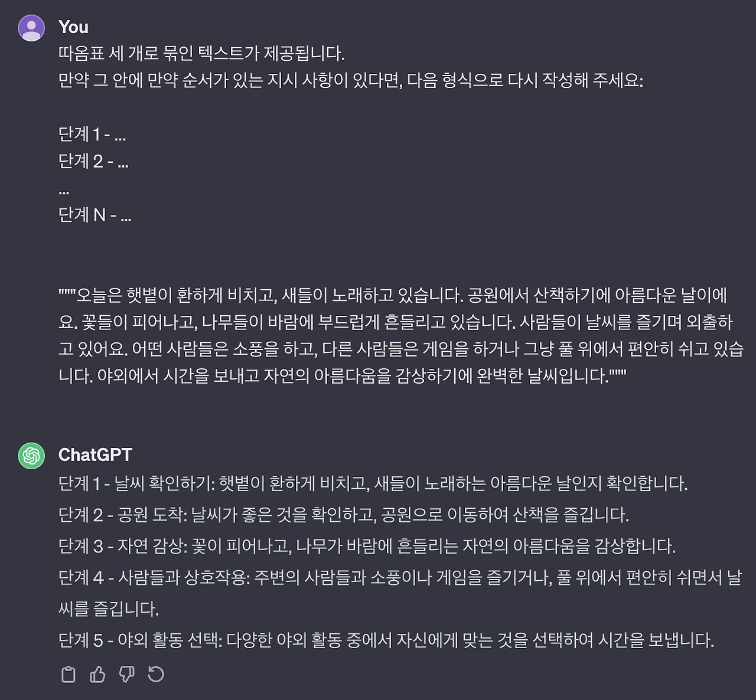Click the thumbs up icon to rate positively
Image resolution: width=756 pixels, height=700 pixels.
click(97, 673)
